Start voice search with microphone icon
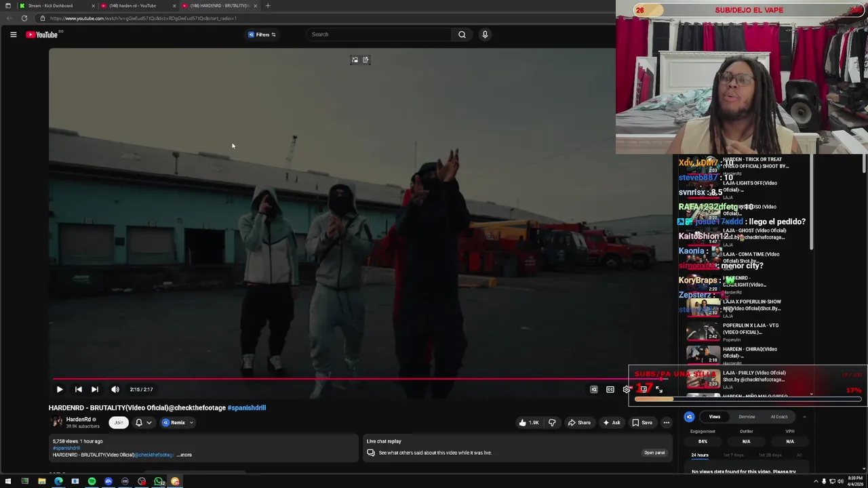The width and height of the screenshot is (868, 488). click(x=485, y=35)
